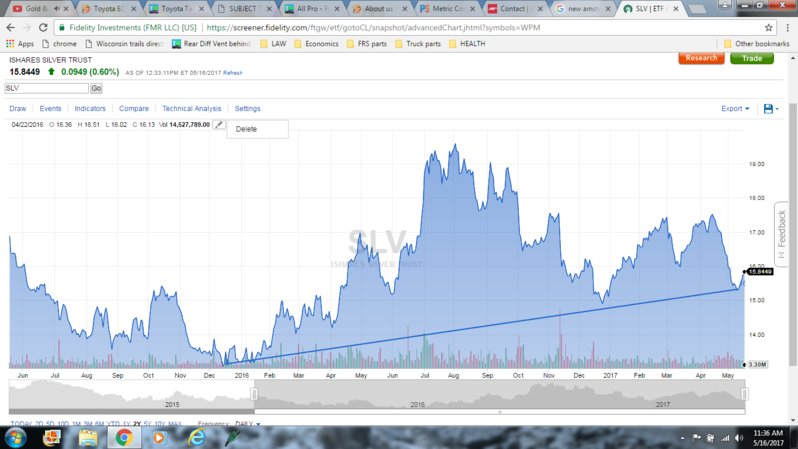Viewport: 798px width, 449px height.
Task: Open the green pen app in taskbar
Action: (232, 438)
